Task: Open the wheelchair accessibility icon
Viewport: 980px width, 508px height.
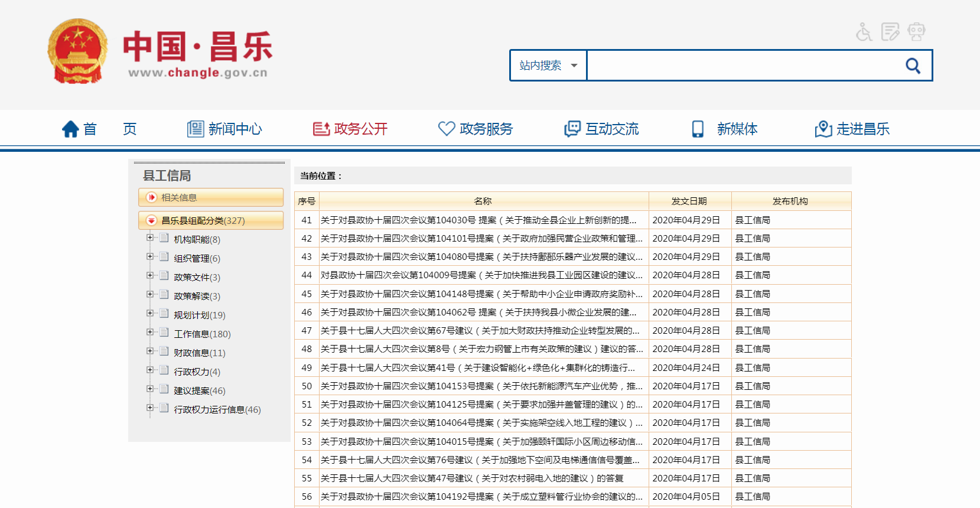Action: tap(864, 32)
